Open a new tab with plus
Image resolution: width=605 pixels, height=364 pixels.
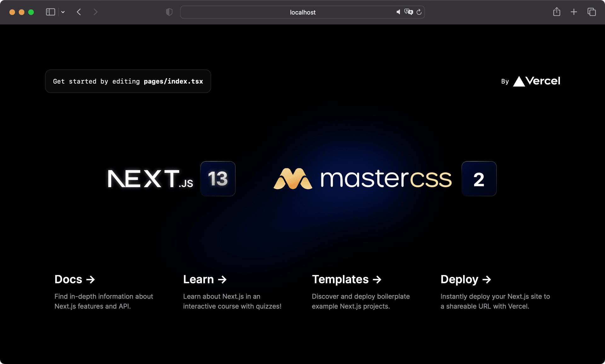[x=574, y=12]
